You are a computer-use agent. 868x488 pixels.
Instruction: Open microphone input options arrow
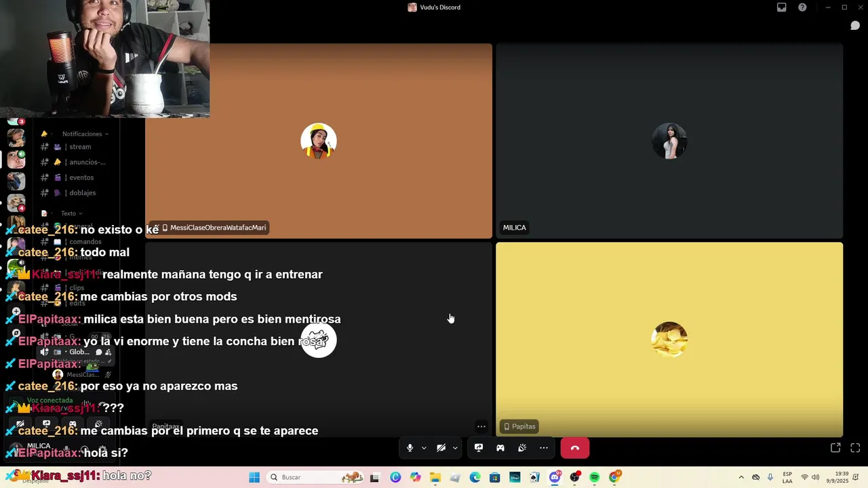(424, 448)
